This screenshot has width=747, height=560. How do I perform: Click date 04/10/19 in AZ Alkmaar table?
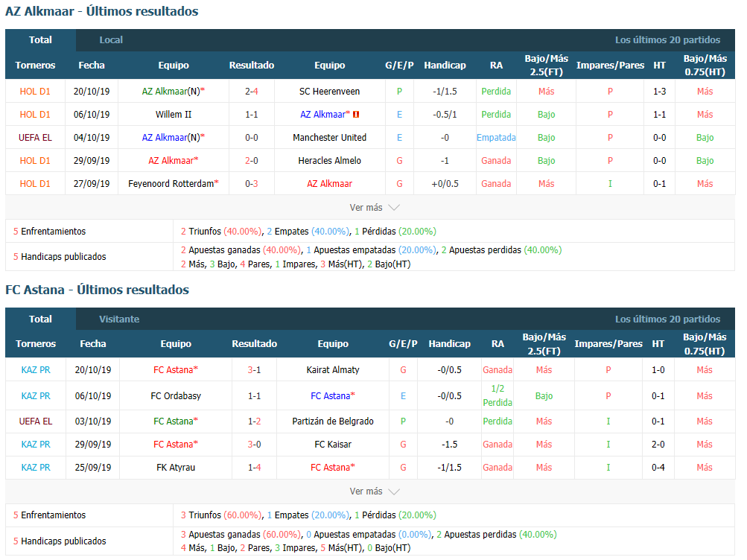92,138
